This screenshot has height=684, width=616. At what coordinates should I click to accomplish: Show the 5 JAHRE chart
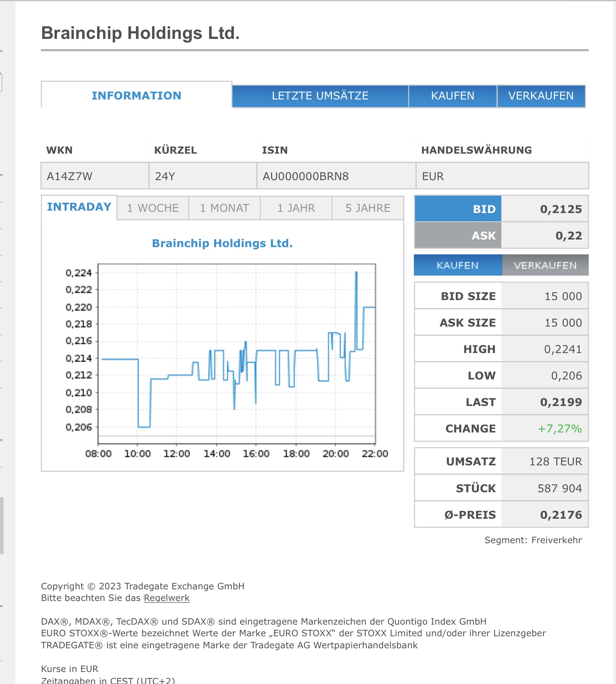(368, 208)
